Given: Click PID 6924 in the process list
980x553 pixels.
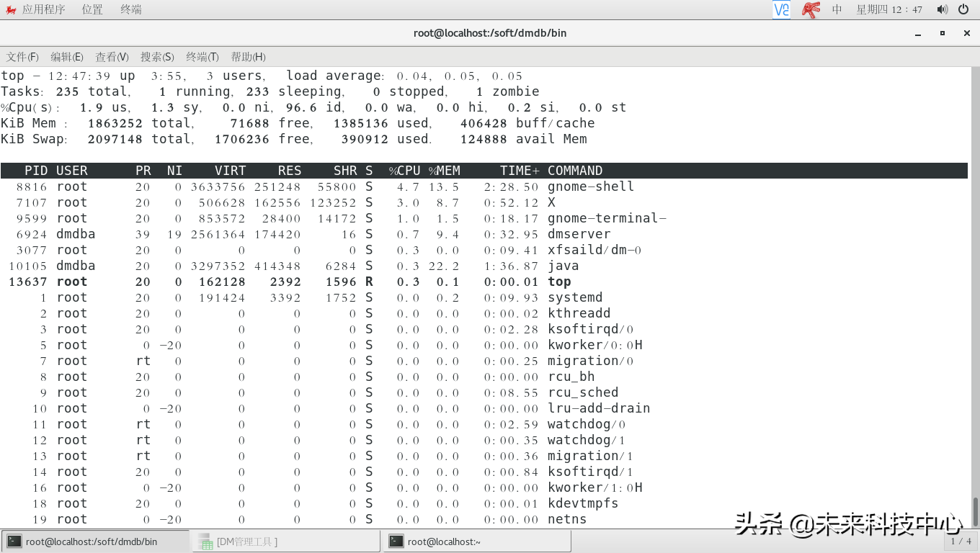Looking at the screenshot, I should pyautogui.click(x=32, y=234).
